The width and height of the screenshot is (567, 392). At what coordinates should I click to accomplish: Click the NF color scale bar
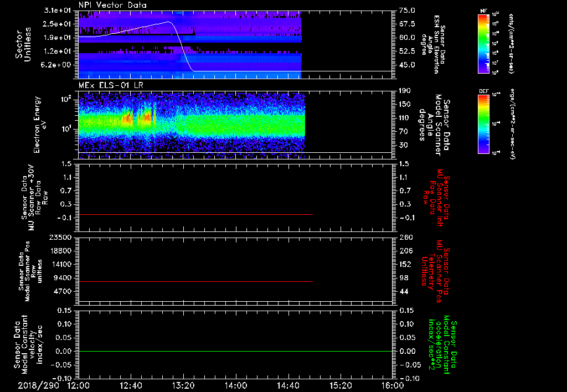[x=483, y=44]
